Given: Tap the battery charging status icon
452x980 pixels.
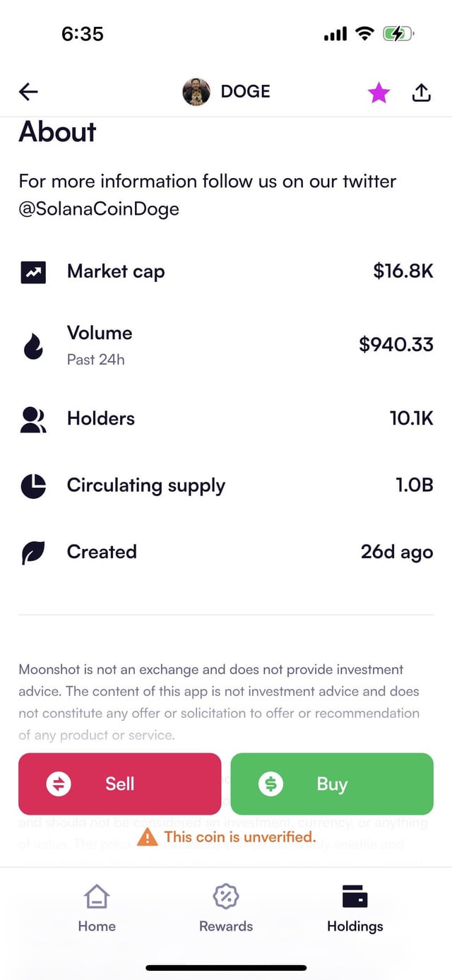Looking at the screenshot, I should (x=398, y=33).
